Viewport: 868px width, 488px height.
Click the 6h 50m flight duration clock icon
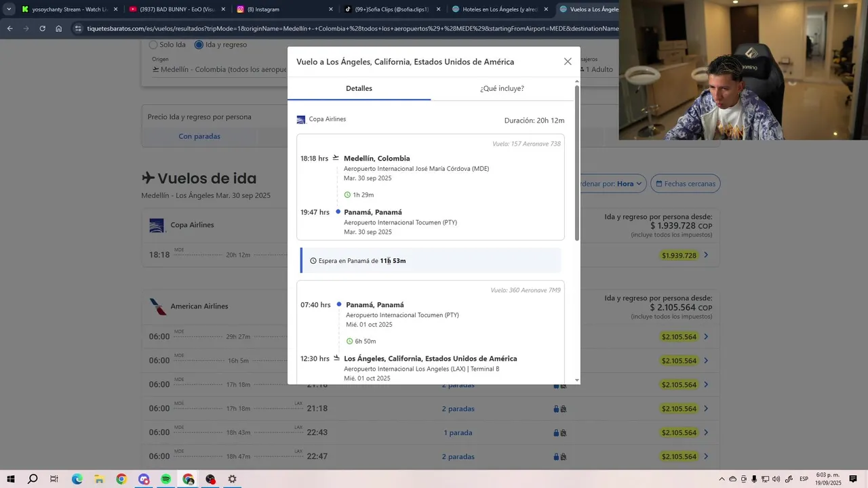pos(349,342)
